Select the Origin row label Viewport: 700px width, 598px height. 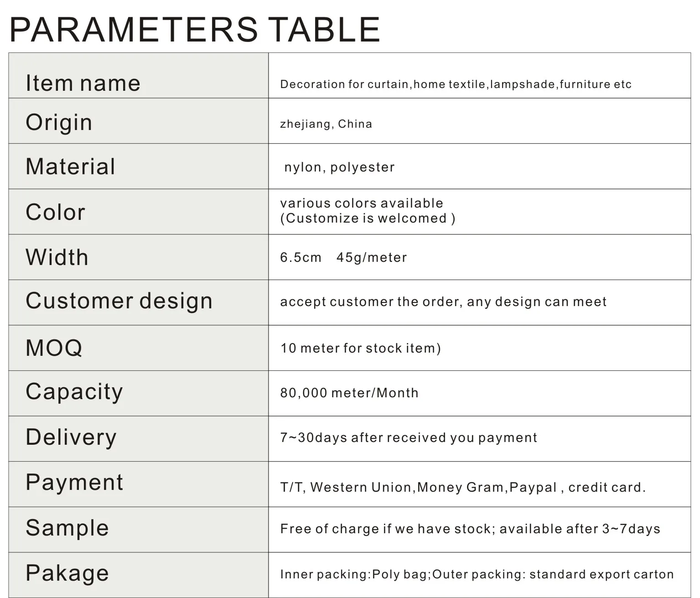point(59,122)
